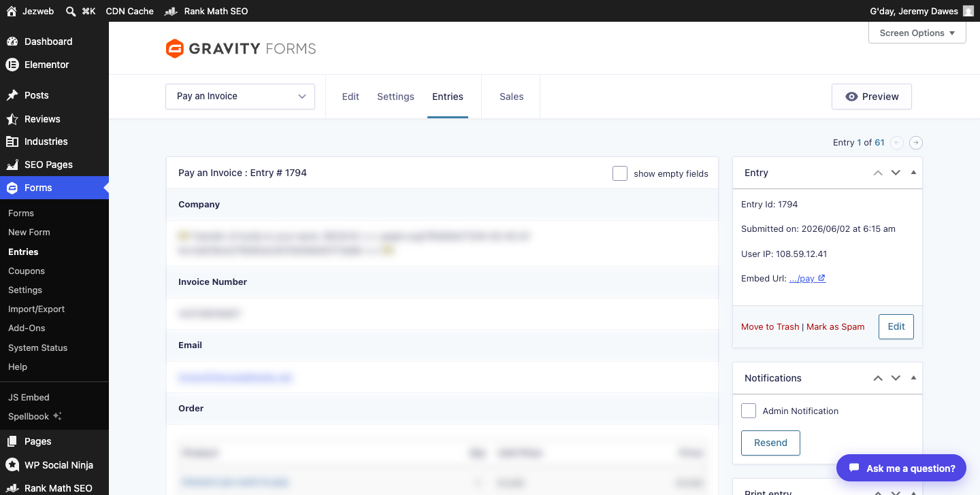The height and width of the screenshot is (495, 980).
Task: Click the Industries icon in sidebar
Action: [x=12, y=141]
